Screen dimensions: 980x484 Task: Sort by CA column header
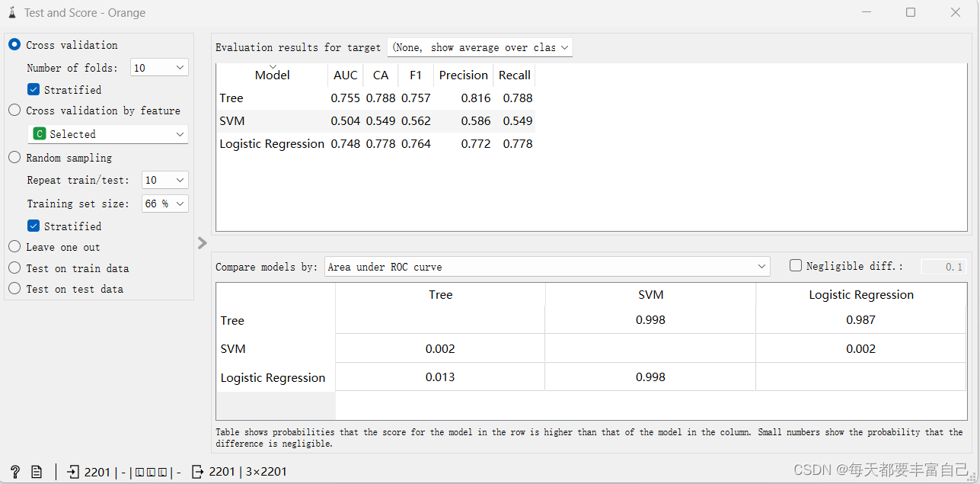click(x=381, y=75)
